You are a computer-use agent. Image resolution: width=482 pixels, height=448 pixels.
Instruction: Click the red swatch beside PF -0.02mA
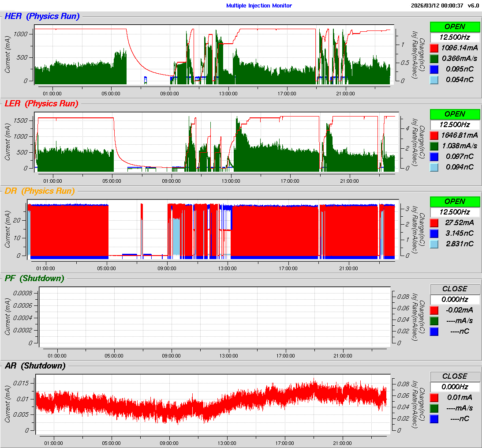tap(434, 310)
